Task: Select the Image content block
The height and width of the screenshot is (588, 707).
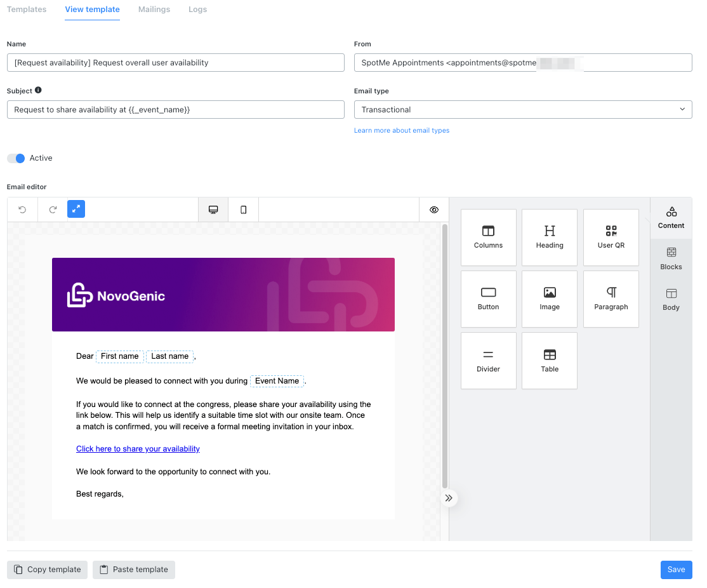Action: [549, 299]
